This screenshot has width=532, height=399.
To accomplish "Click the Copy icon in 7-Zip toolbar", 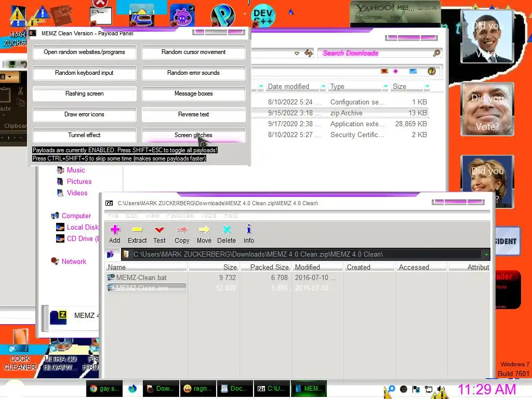I will [x=182, y=230].
